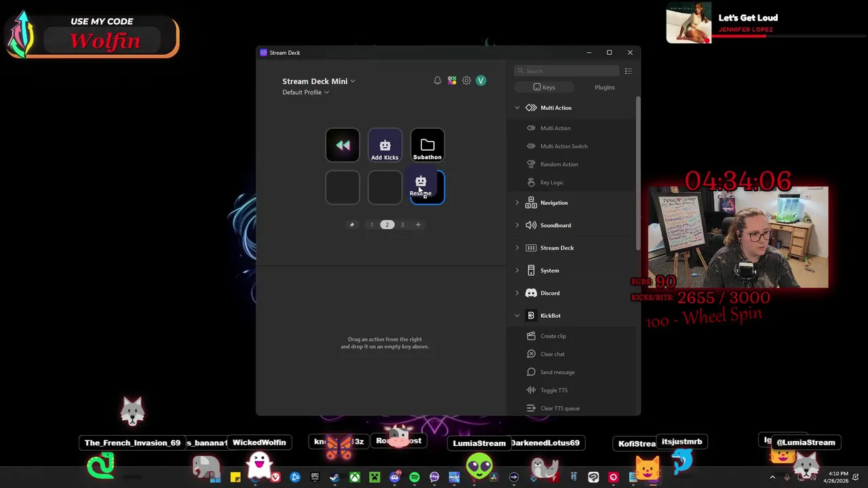Open Minecraft from the taskbar
Image resolution: width=868 pixels, height=488 pixels.
pyautogui.click(x=374, y=477)
